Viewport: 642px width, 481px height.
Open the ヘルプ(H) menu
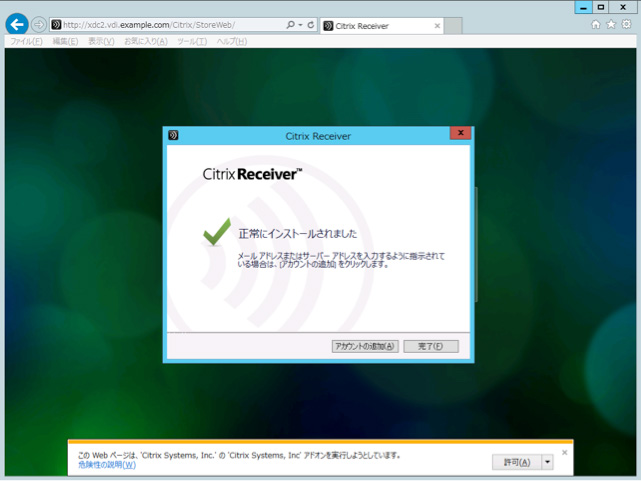[232, 41]
